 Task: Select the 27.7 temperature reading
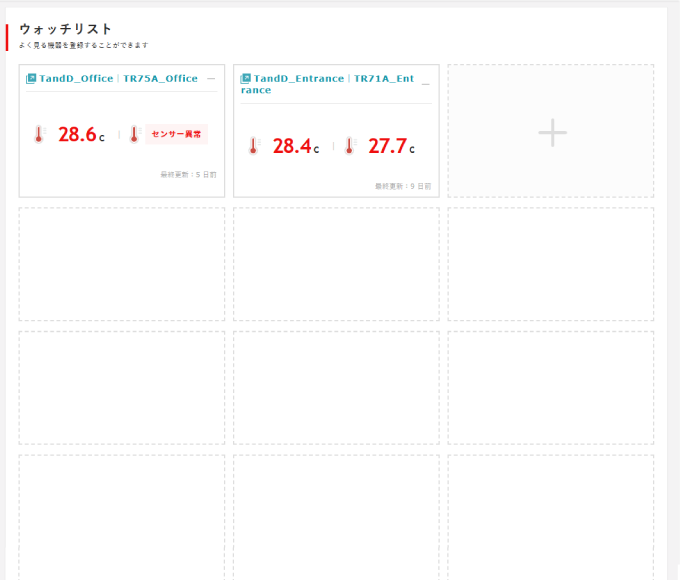point(386,146)
